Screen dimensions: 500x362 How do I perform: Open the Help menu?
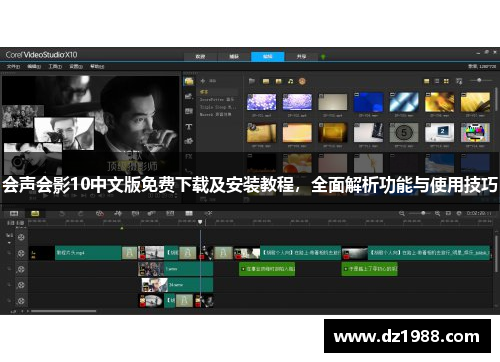click(97, 66)
